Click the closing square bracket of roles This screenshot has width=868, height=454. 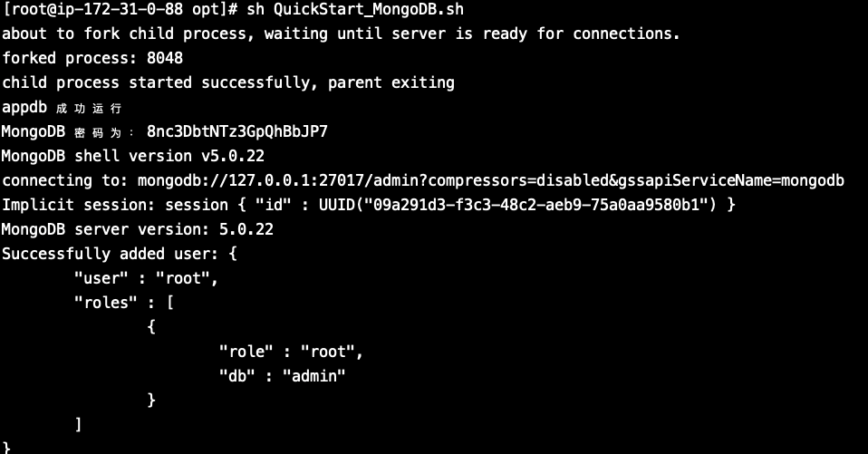79,424
